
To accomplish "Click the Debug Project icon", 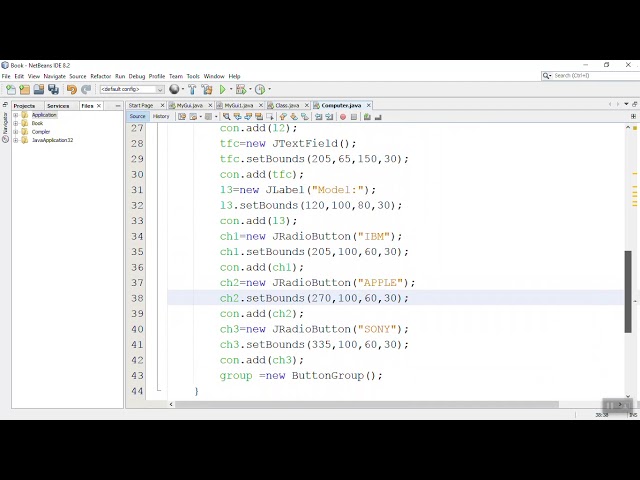I will point(241,89).
